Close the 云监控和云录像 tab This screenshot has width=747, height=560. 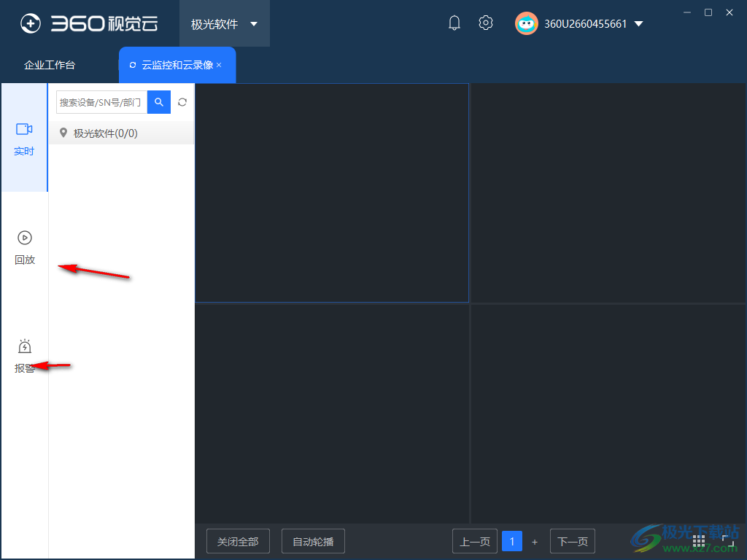click(x=219, y=65)
